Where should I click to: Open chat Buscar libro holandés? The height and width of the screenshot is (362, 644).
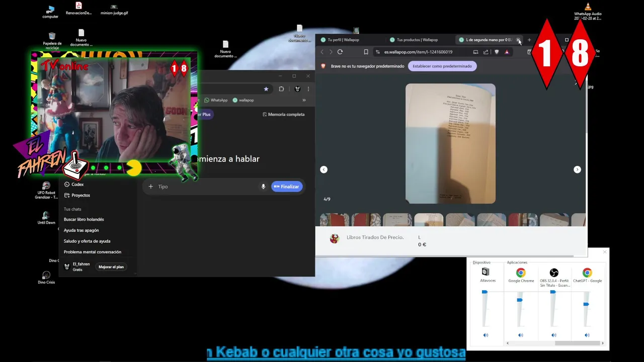pos(84,219)
